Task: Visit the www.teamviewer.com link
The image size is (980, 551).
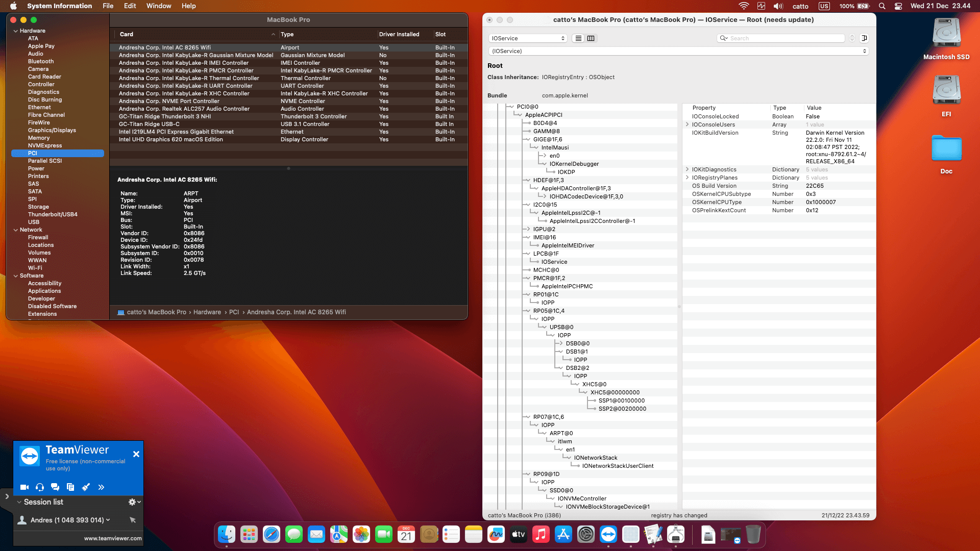Action: tap(112, 538)
